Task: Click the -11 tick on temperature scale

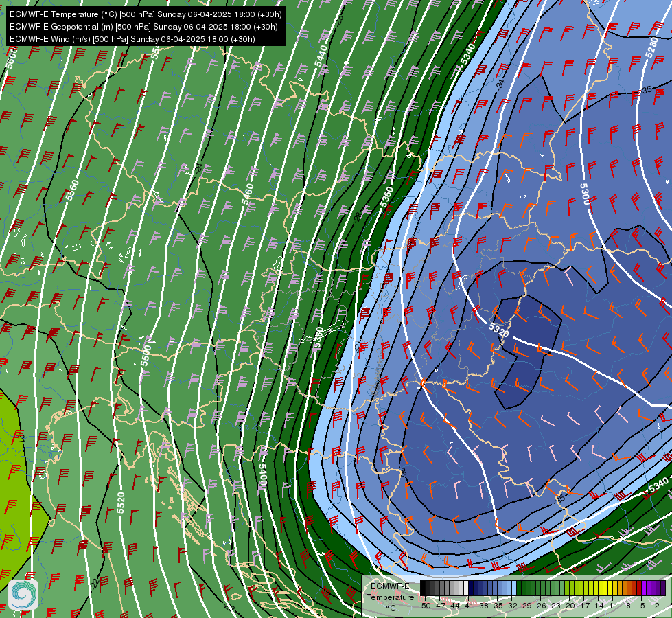Action: coord(612,606)
